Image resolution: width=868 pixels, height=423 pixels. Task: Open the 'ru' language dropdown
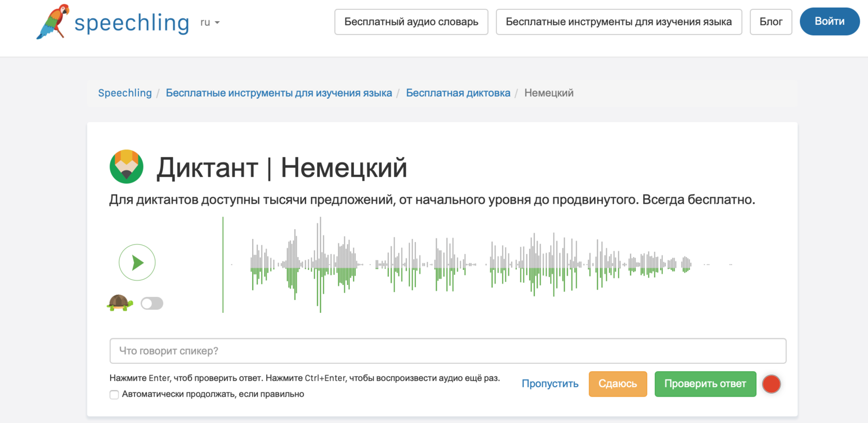[210, 23]
